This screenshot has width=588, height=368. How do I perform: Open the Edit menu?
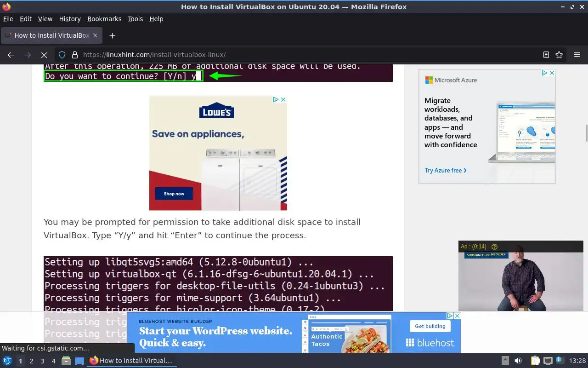(x=26, y=19)
